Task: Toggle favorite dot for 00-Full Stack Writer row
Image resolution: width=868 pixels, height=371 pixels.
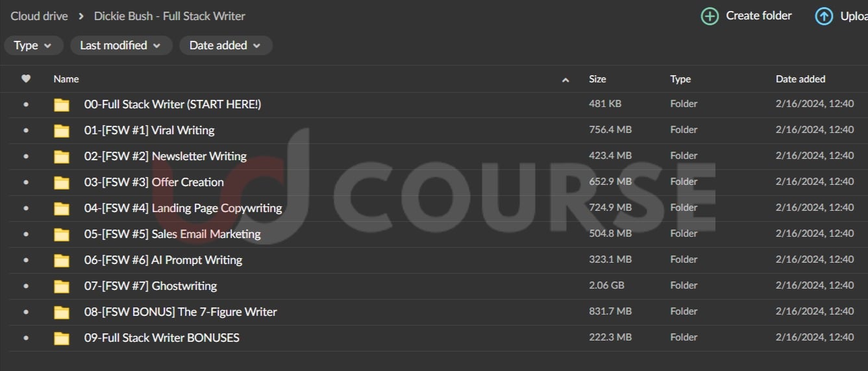Action: pyautogui.click(x=26, y=104)
